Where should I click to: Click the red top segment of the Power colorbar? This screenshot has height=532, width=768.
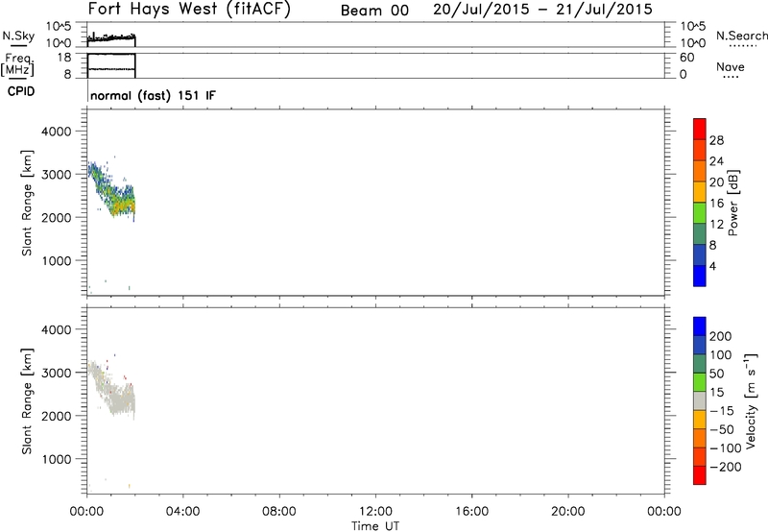tap(700, 129)
